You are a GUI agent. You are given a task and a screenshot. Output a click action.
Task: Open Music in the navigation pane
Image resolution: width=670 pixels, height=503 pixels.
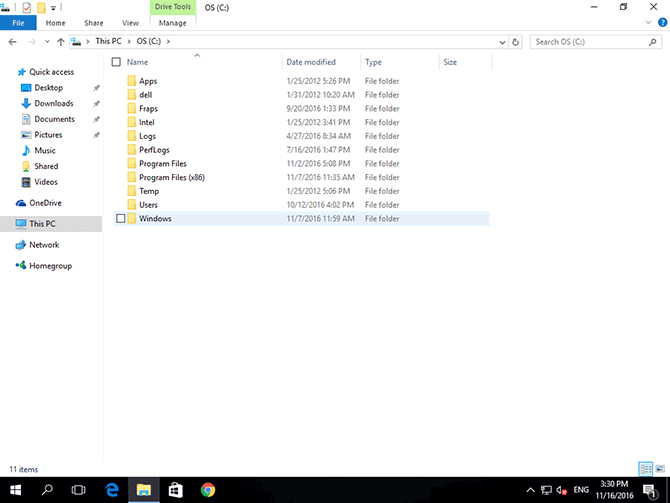45,150
